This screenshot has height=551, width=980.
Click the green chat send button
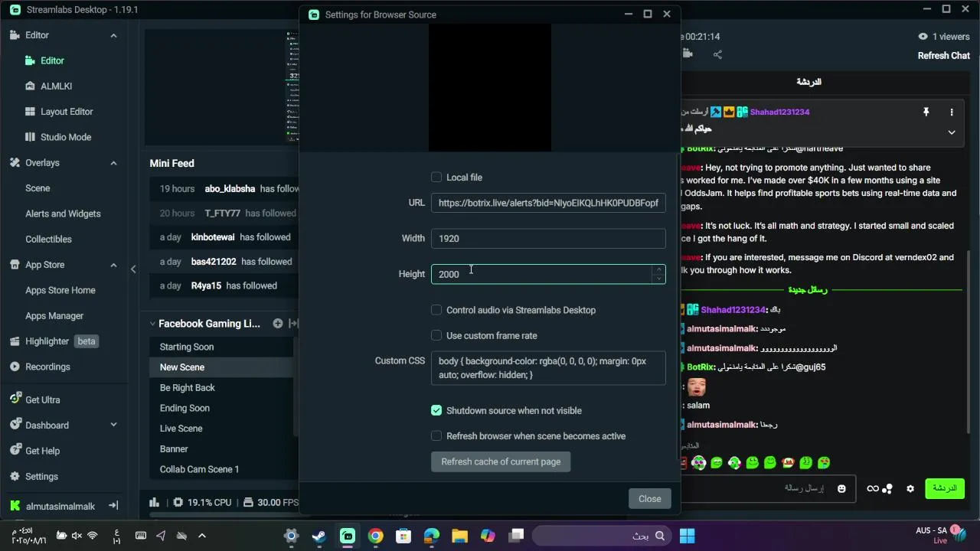[945, 488]
